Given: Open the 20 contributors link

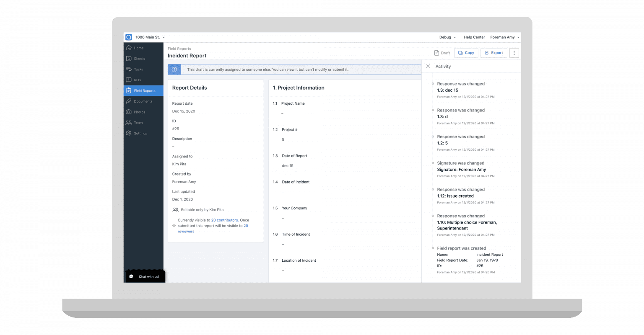Looking at the screenshot, I should coord(225,220).
